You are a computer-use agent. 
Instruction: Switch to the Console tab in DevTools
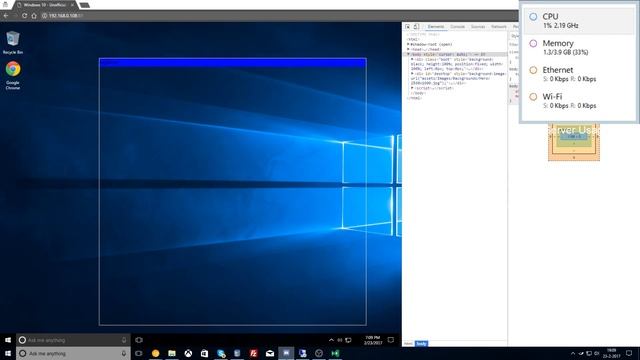458,27
